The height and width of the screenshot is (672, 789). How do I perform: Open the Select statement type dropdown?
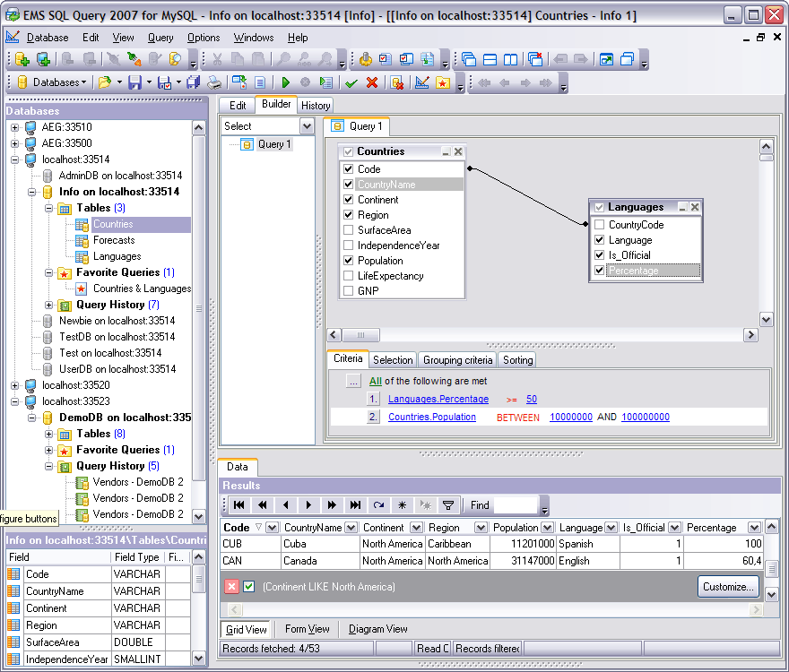click(306, 126)
